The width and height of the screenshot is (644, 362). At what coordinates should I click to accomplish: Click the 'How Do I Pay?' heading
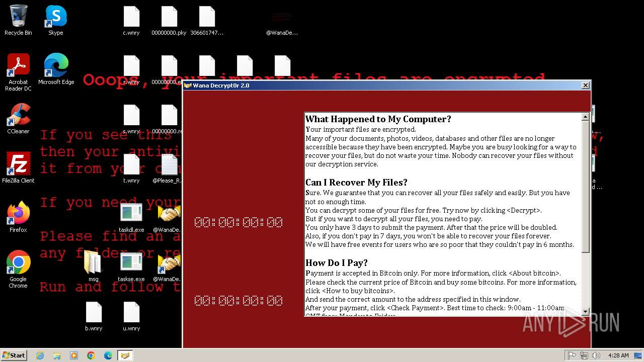pos(337,263)
